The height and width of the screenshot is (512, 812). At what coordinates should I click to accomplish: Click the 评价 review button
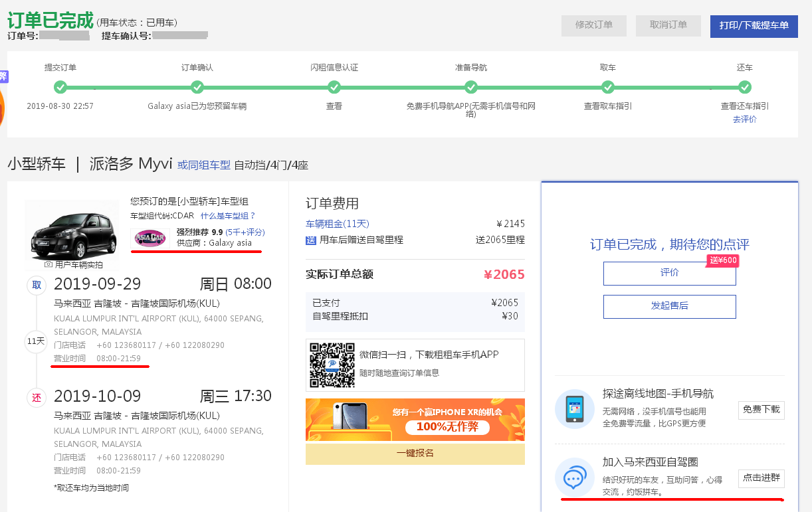(x=669, y=273)
